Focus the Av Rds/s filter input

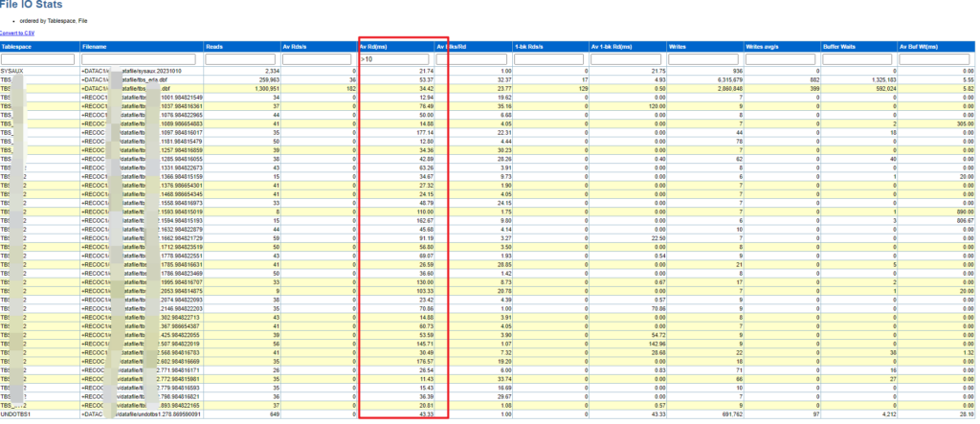pyautogui.click(x=318, y=58)
